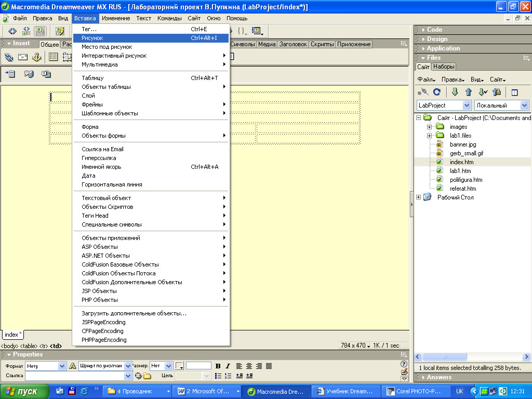Expand the lab1.files folder node

click(429, 136)
